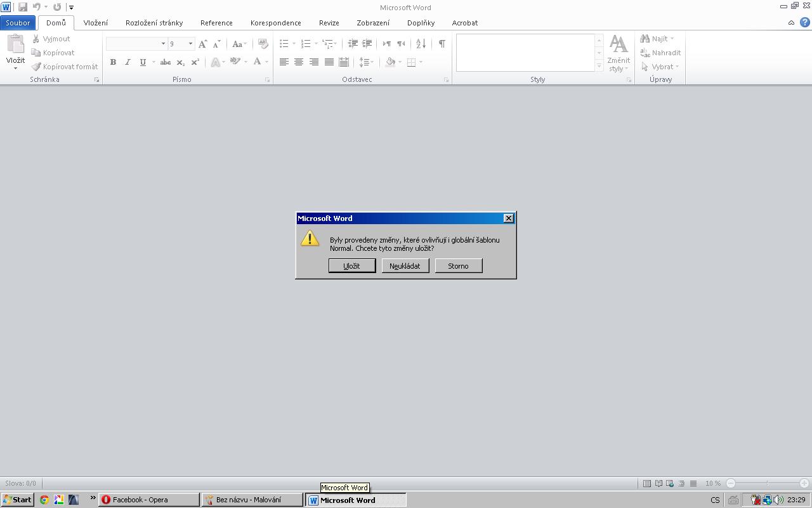Click the increase indent icon
The image size is (812, 508).
click(x=367, y=44)
